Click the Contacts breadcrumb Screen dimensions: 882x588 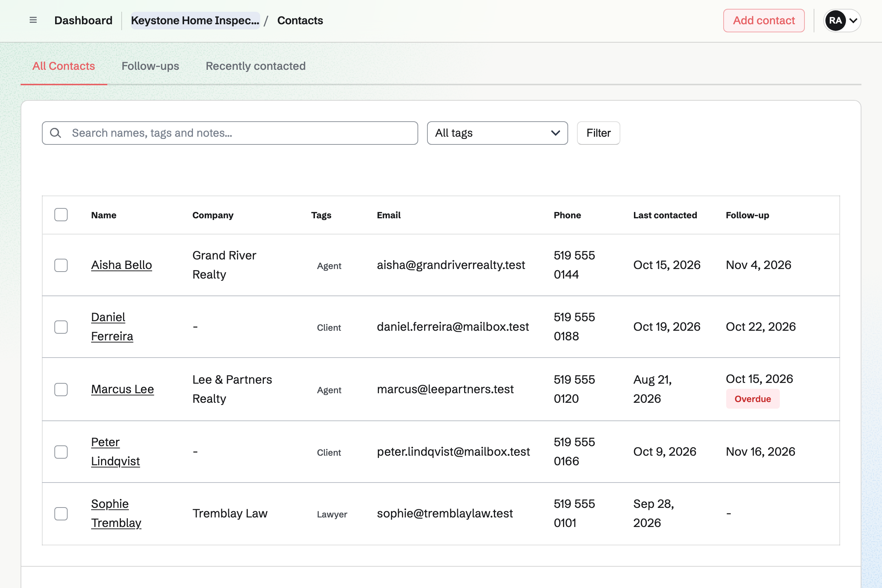(300, 20)
